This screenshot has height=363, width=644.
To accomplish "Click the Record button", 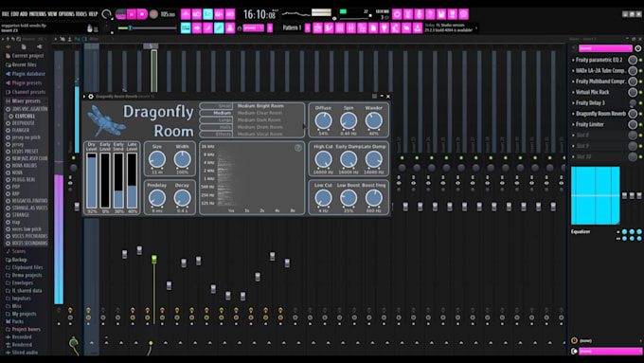I will click(x=153, y=14).
